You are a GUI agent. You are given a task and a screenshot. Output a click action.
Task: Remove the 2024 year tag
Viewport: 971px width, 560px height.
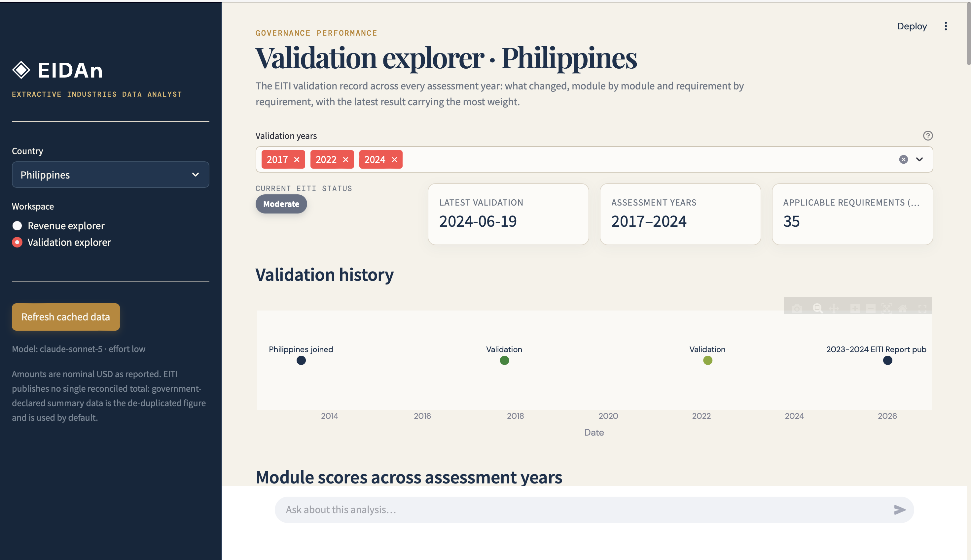[394, 160]
